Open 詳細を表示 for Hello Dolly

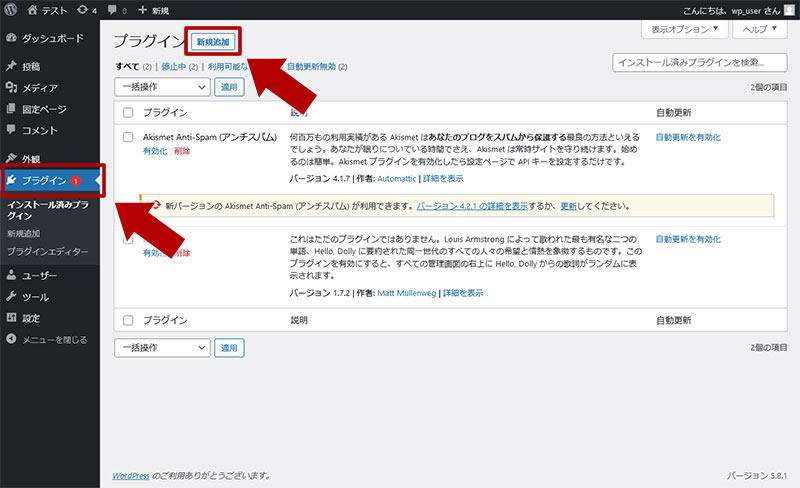click(x=463, y=293)
